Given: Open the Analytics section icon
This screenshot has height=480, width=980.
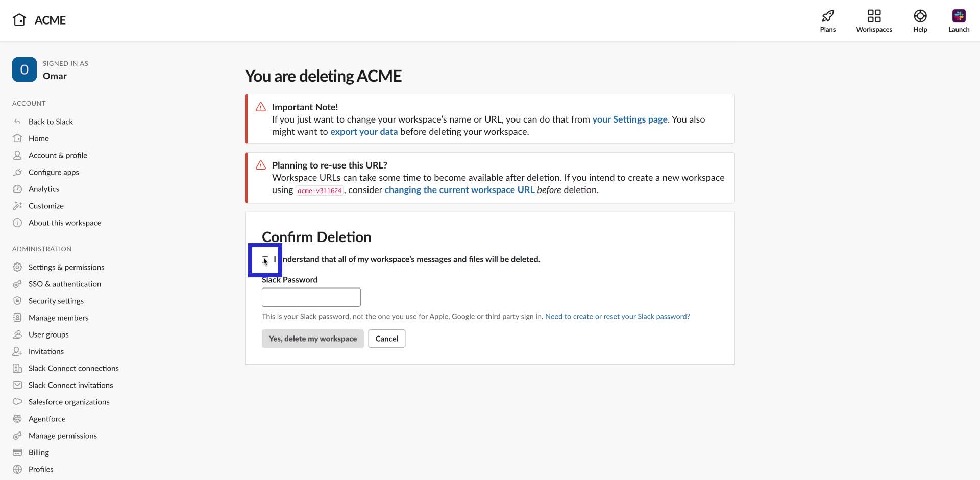Looking at the screenshot, I should [17, 189].
